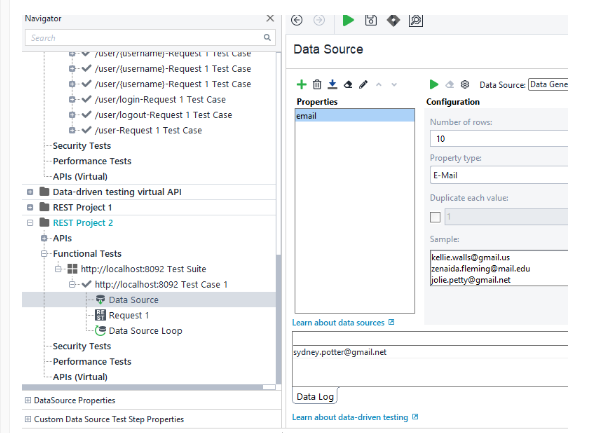605x433 pixels.
Task: Click the Navigator search magnifier icon
Action: click(x=267, y=38)
